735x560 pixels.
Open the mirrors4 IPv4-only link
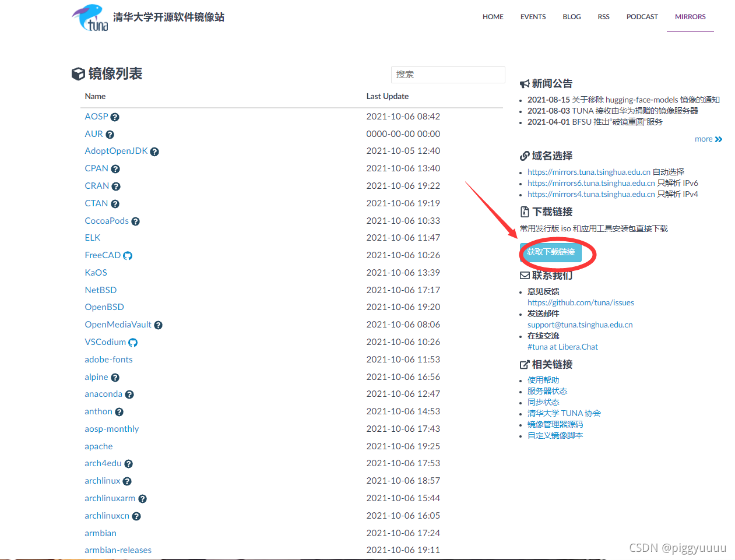click(x=591, y=194)
